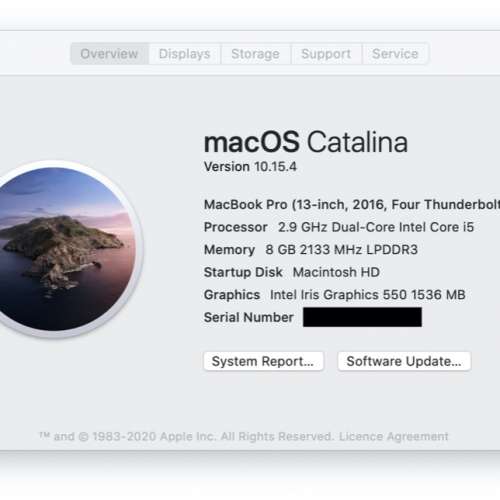500x500 pixels.
Task: Click the 8 GB 2133 MHz LPDDR3 value
Action: click(342, 250)
